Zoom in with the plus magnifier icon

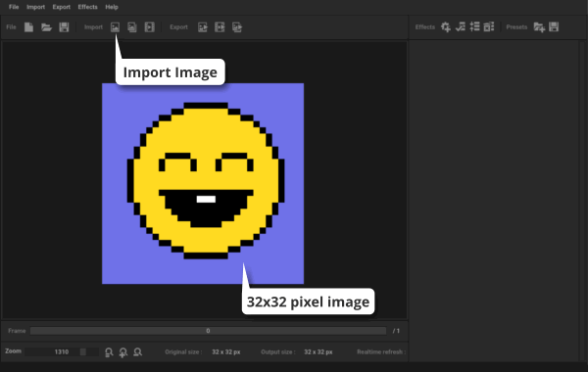point(123,352)
